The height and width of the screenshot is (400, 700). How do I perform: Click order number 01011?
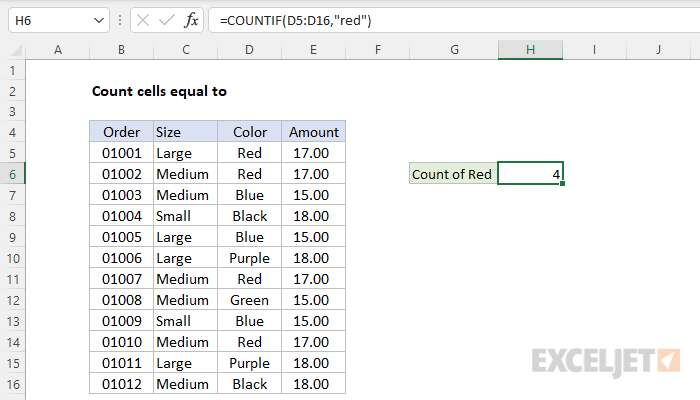[x=121, y=363]
